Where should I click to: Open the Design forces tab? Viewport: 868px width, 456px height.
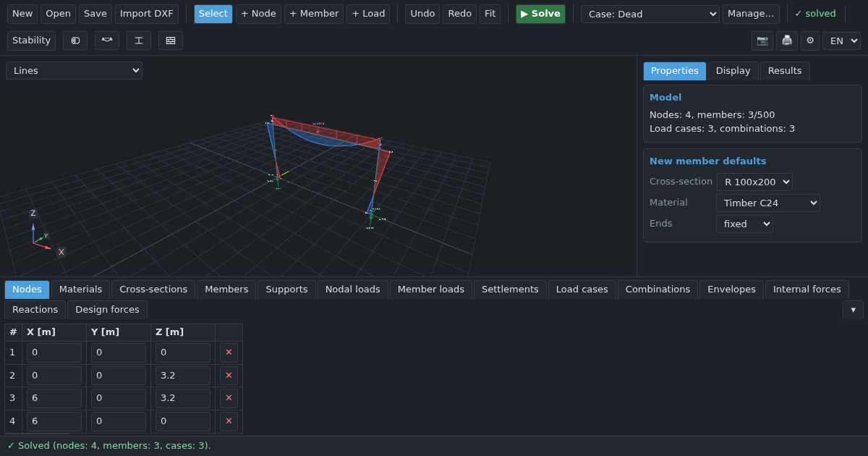coord(107,310)
